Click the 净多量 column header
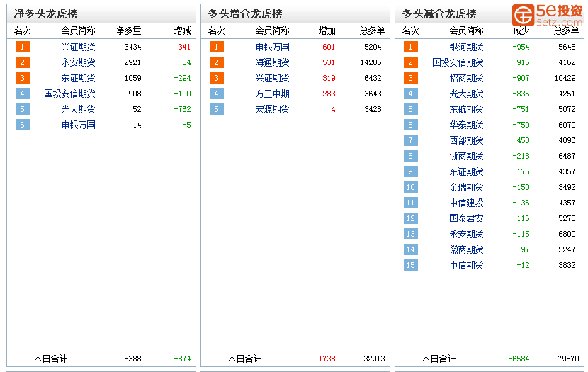 click(x=129, y=30)
